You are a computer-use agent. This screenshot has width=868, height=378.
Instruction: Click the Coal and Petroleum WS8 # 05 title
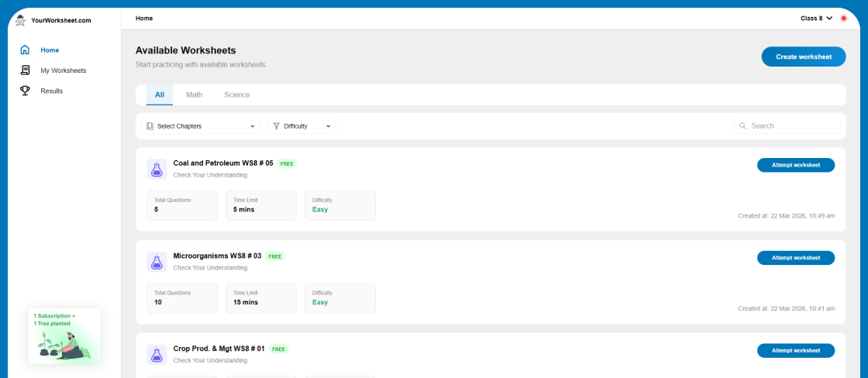click(223, 163)
